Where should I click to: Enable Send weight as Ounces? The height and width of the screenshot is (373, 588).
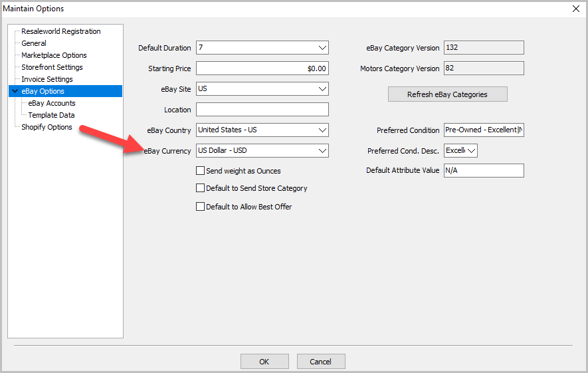click(x=200, y=171)
